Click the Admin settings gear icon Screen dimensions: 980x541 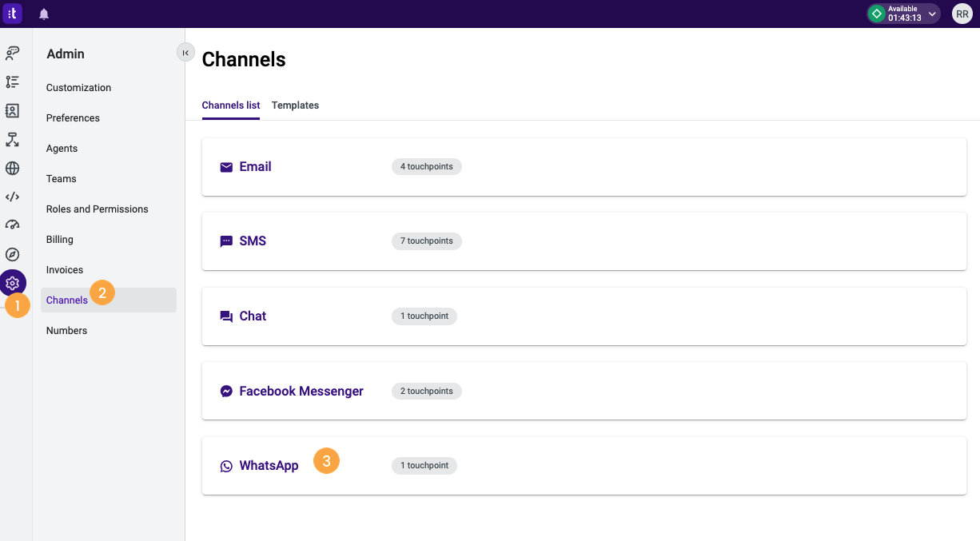click(x=13, y=283)
